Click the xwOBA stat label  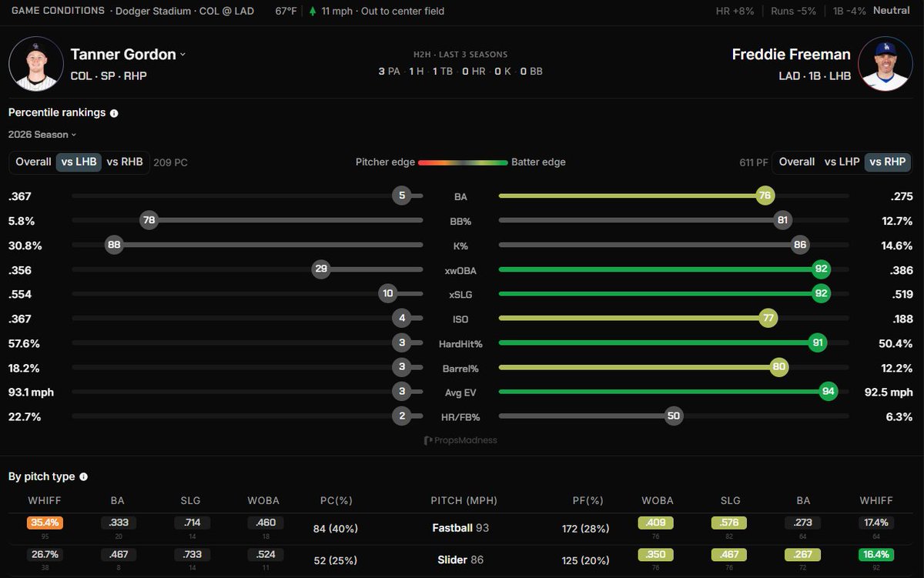coord(460,270)
